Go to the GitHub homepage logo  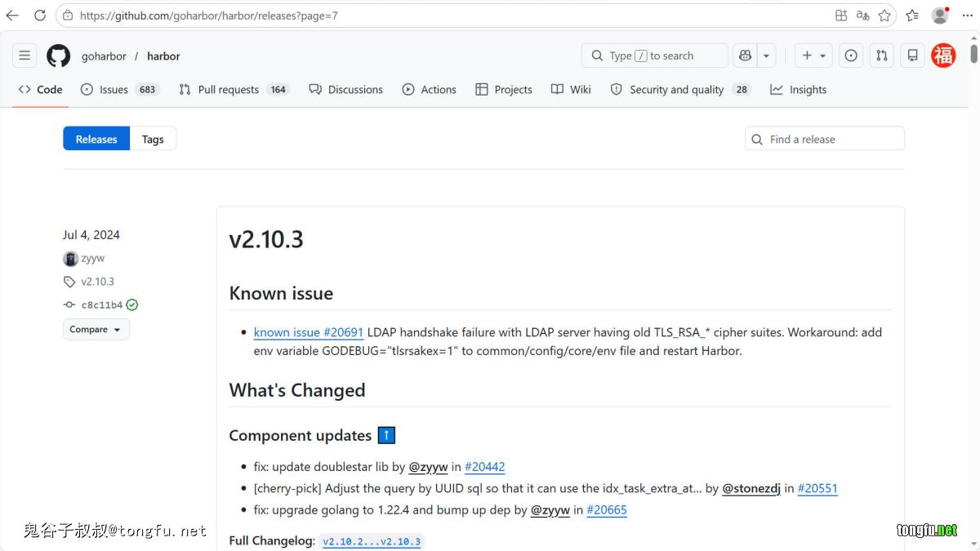coord(58,56)
